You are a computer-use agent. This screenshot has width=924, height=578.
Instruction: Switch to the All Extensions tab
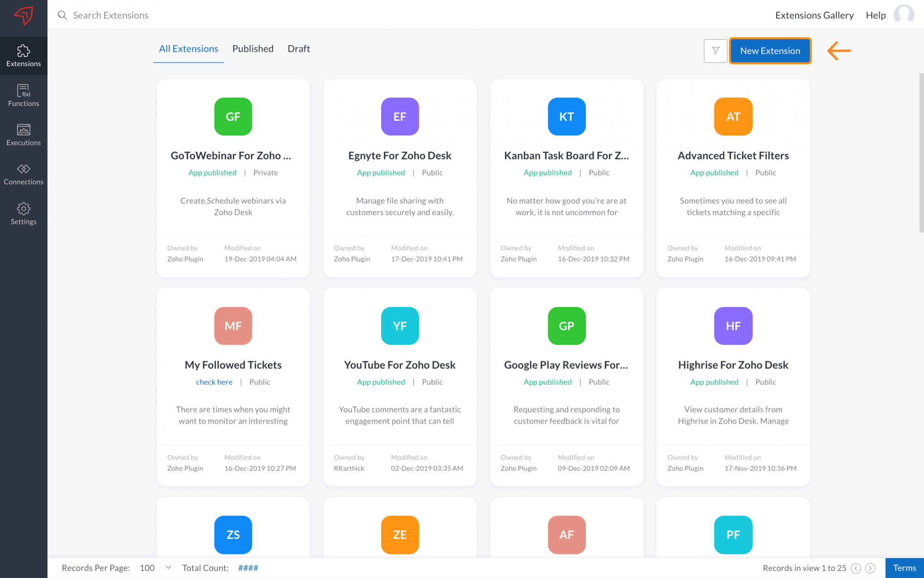tap(188, 49)
